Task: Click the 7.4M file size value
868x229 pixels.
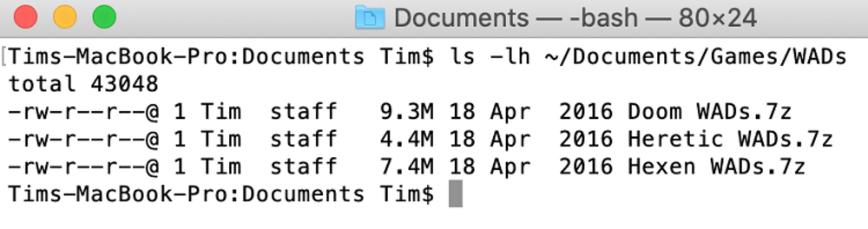Action: [x=406, y=167]
